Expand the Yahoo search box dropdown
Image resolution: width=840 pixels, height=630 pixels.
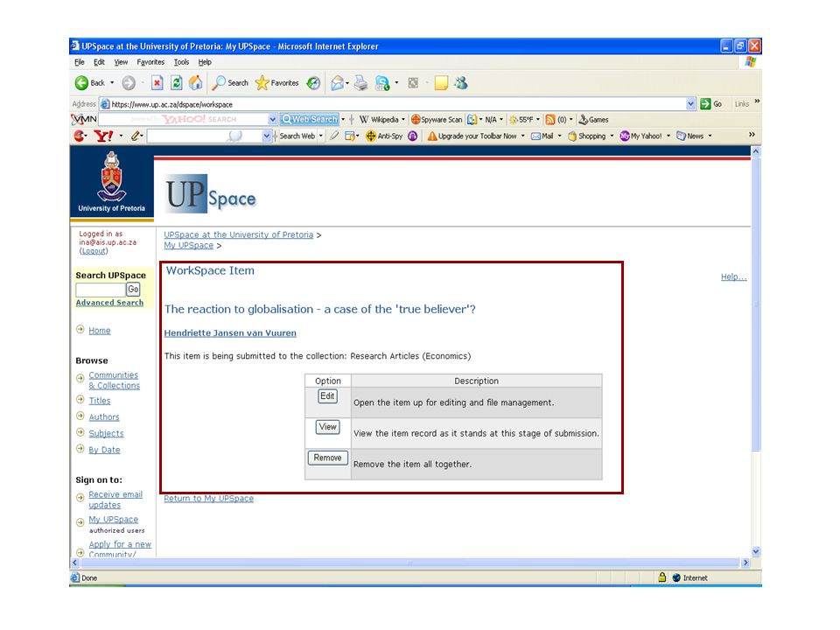[272, 120]
